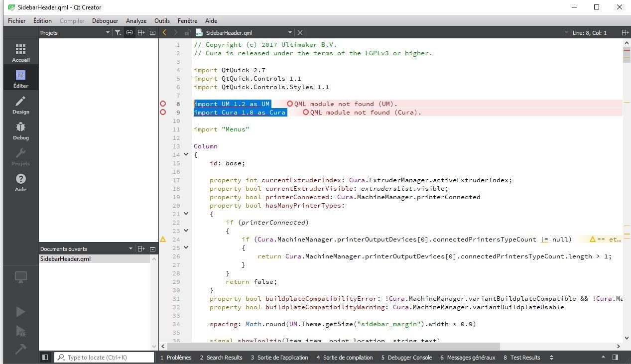This screenshot has height=364, width=631.
Task: Open the Aide menu in menu bar
Action: pyautogui.click(x=211, y=21)
